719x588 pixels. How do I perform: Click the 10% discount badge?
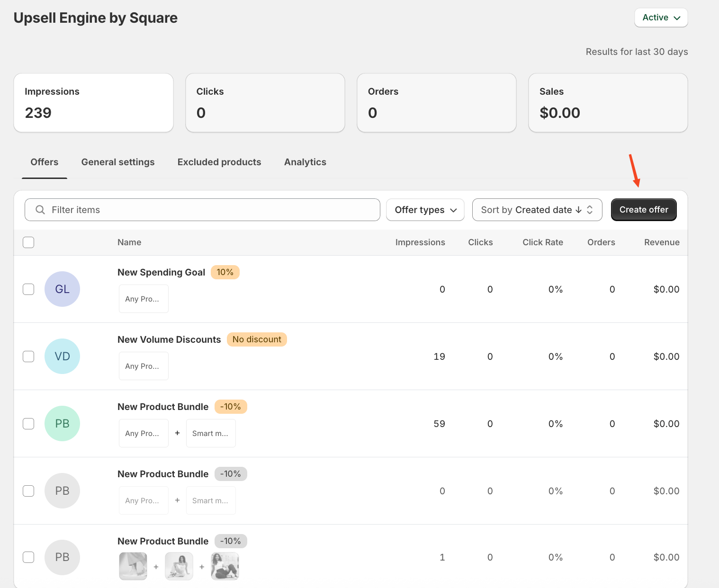(x=225, y=272)
